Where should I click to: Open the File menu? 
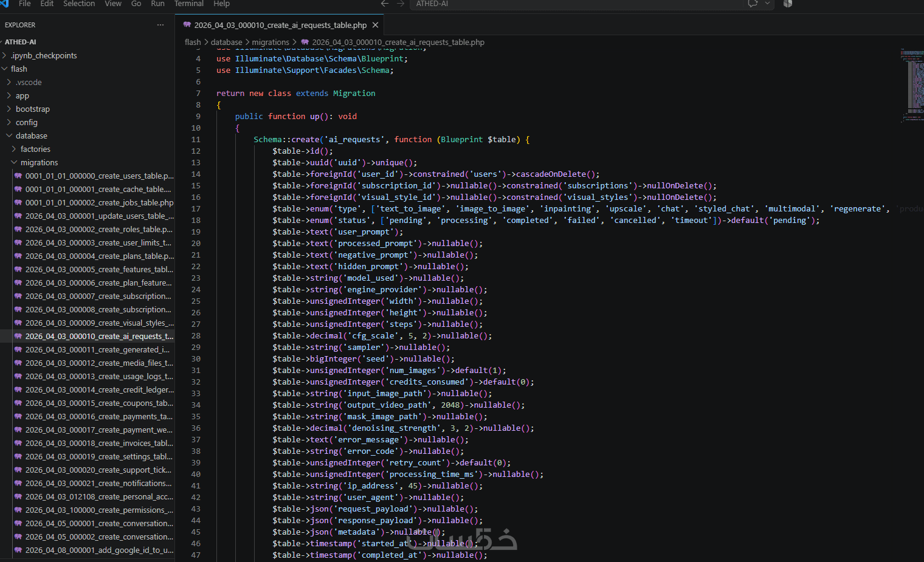pyautogui.click(x=25, y=4)
